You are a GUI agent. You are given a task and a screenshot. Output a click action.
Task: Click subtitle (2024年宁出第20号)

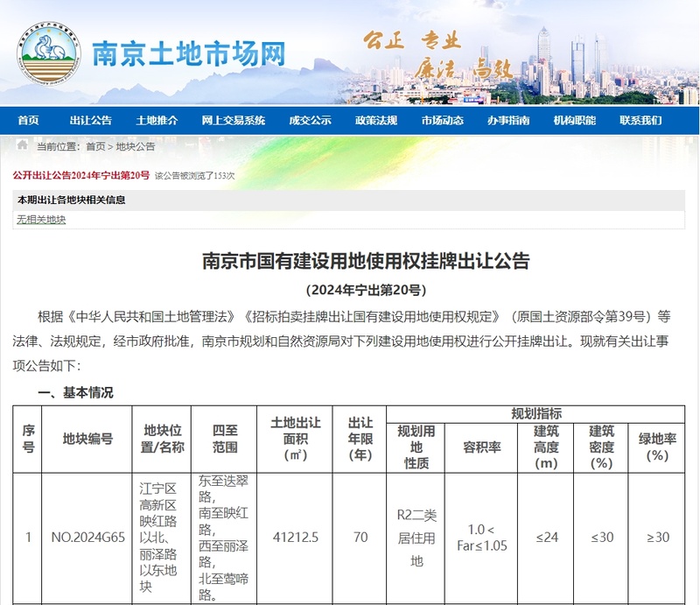coord(366,290)
